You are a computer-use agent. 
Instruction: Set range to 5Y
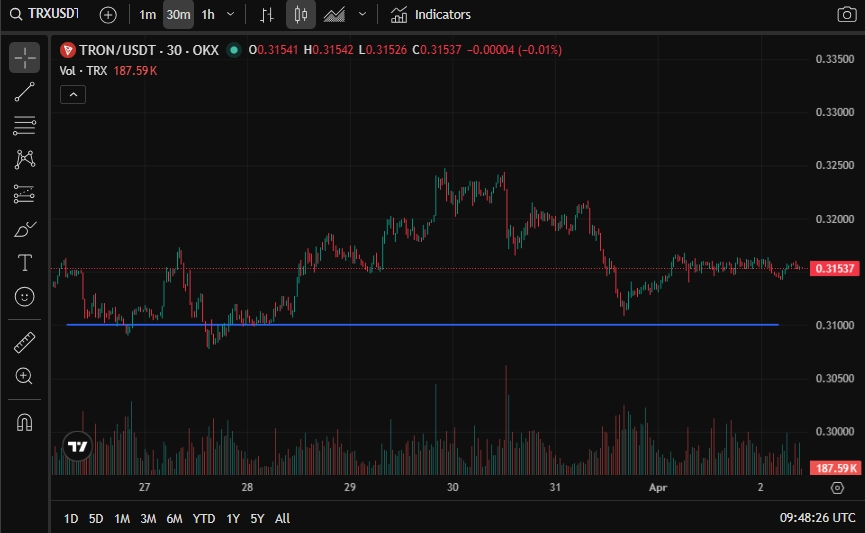(x=257, y=519)
